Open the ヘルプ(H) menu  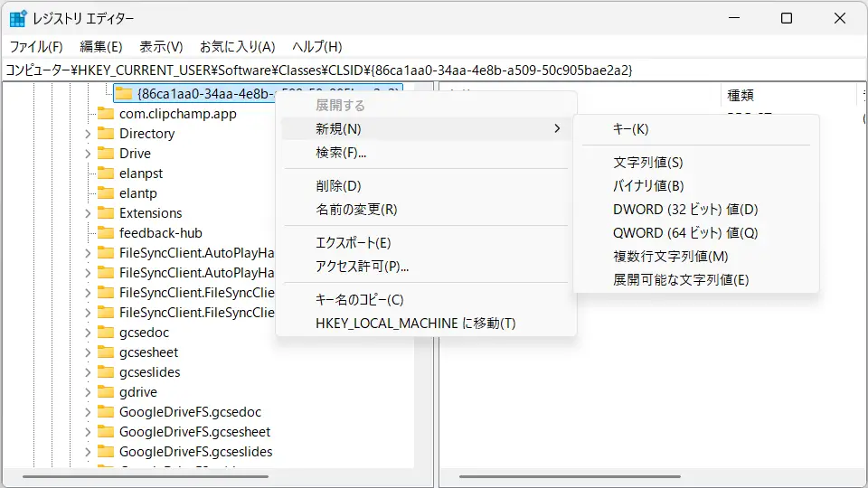pos(317,47)
